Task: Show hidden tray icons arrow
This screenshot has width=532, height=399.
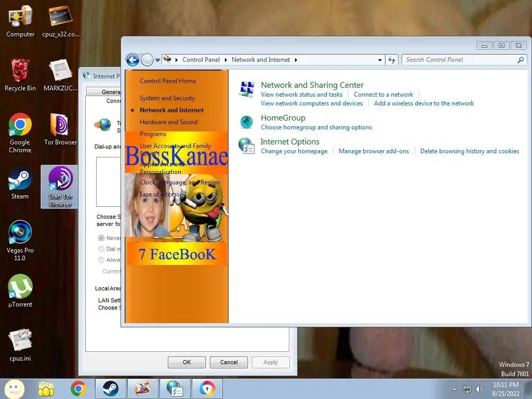Action: point(454,390)
